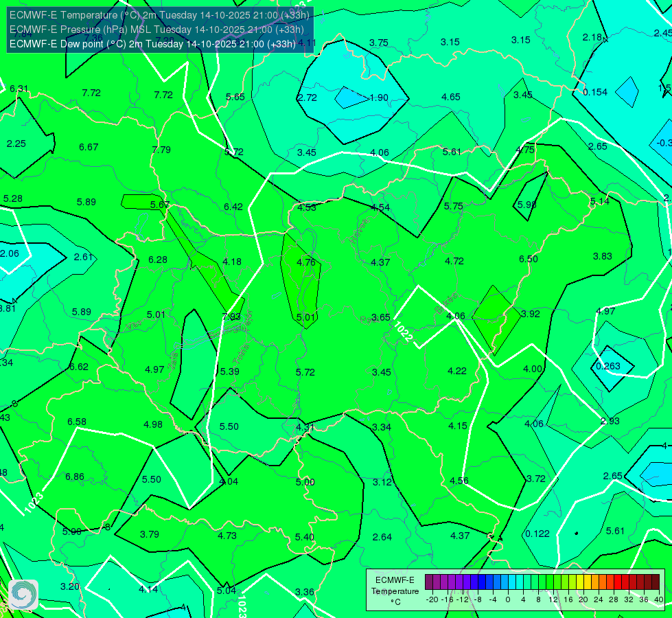Click the 3.83 dew point value

click(602, 256)
